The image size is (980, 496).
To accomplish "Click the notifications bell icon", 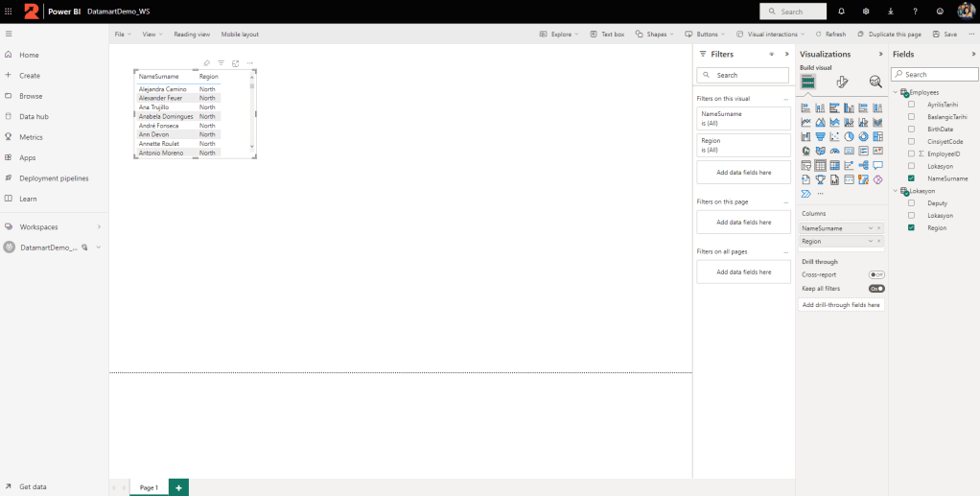I will click(x=841, y=12).
